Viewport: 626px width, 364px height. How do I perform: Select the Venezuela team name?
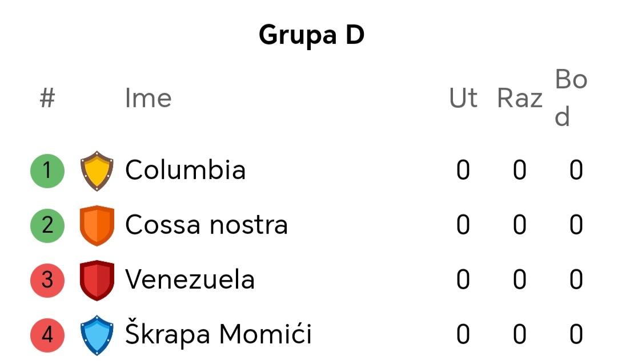[190, 279]
